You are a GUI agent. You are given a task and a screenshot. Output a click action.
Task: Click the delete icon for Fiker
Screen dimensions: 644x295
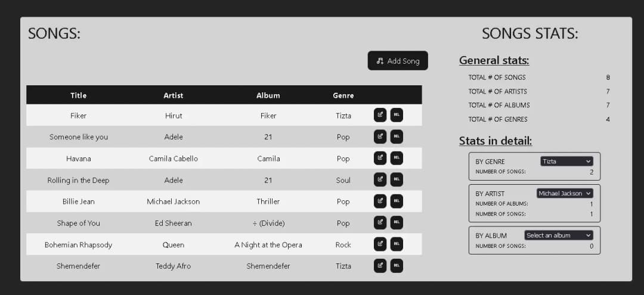coord(397,115)
